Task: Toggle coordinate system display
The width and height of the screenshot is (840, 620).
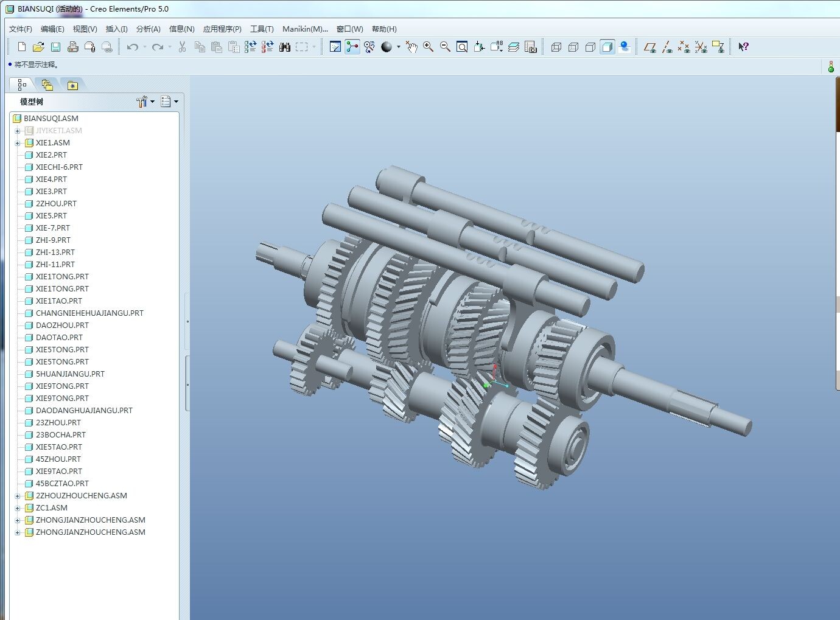Action: tap(701, 47)
